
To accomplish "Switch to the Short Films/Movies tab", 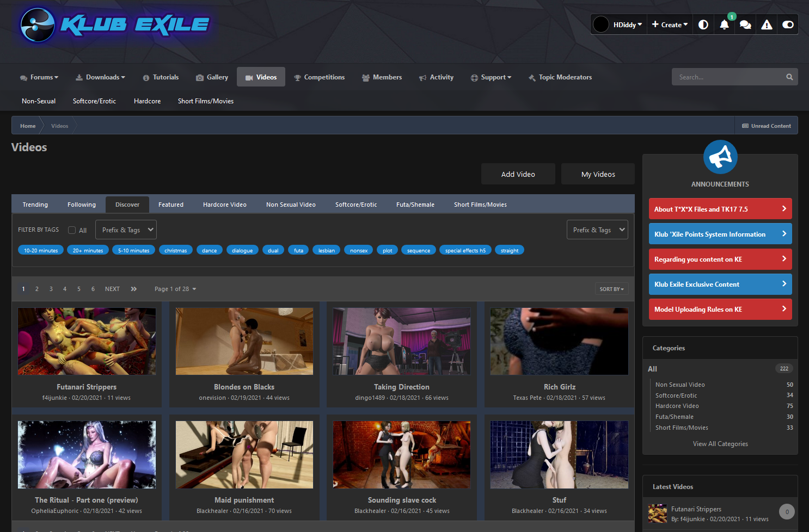I will (480, 205).
